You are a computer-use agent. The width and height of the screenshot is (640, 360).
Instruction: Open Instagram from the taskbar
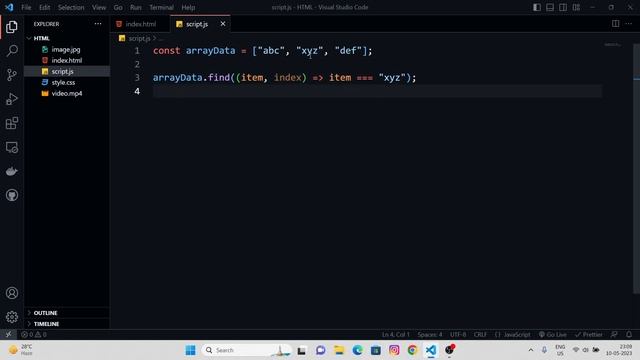pyautogui.click(x=394, y=350)
